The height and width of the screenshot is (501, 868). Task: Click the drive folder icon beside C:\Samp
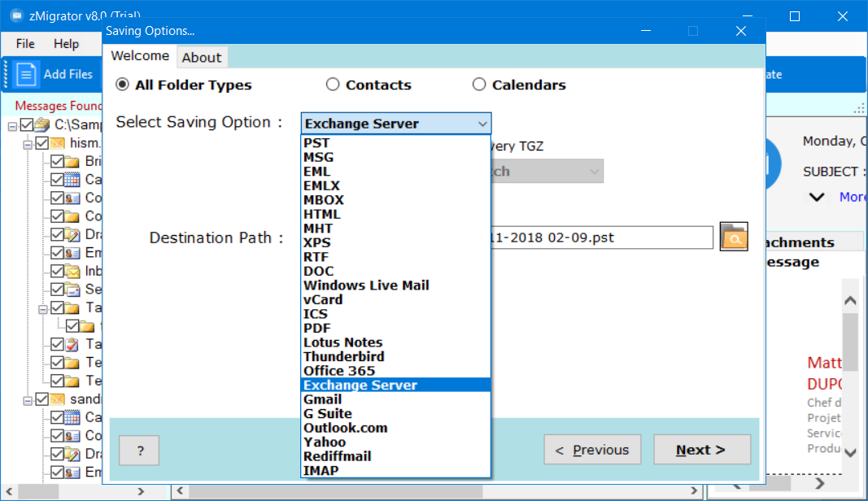pos(42,124)
